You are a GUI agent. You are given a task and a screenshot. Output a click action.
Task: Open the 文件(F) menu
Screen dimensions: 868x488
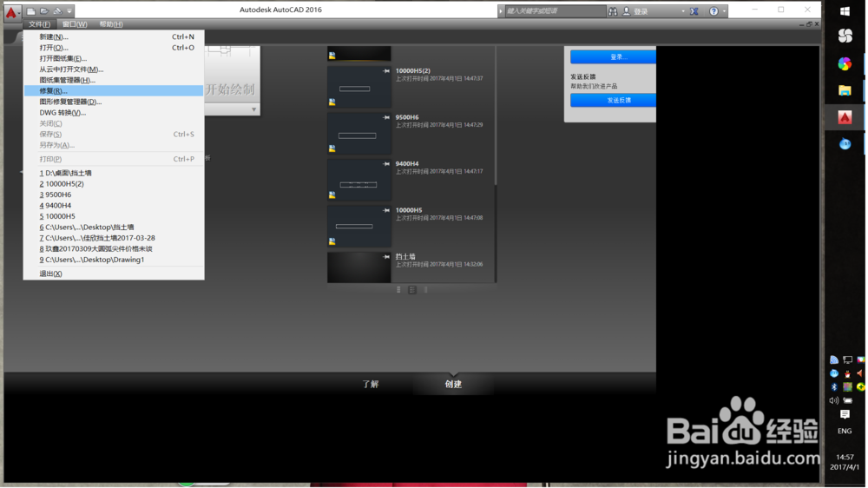click(x=39, y=24)
